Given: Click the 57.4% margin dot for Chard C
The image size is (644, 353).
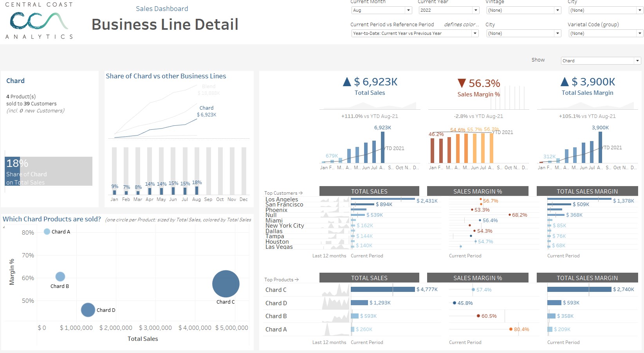Looking at the screenshot, I should click(x=473, y=290).
